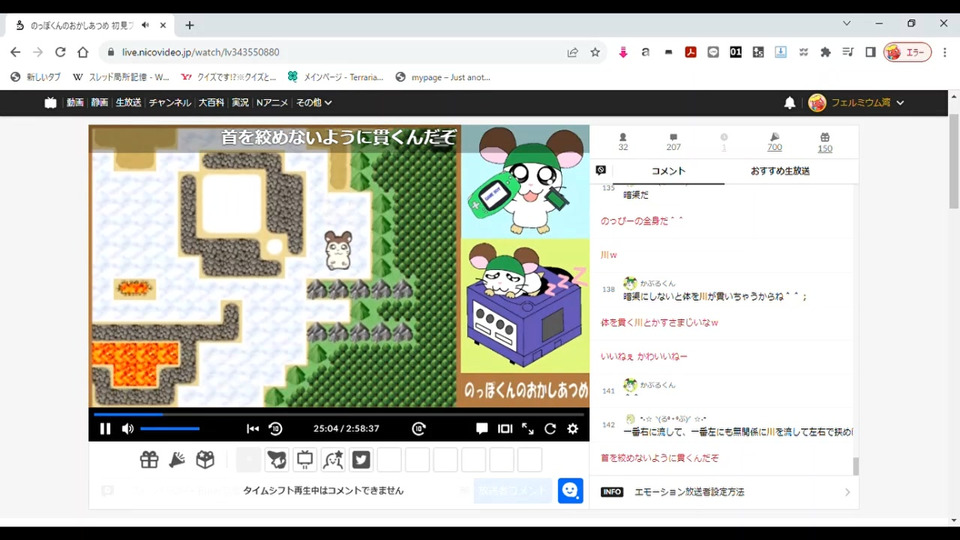Open notifications bell in niconico header

(x=790, y=103)
